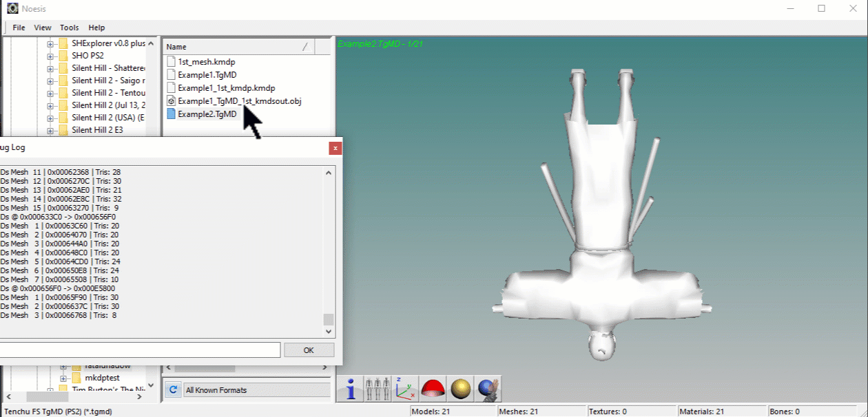
Task: Click the gold sphere material icon
Action: coord(461,389)
